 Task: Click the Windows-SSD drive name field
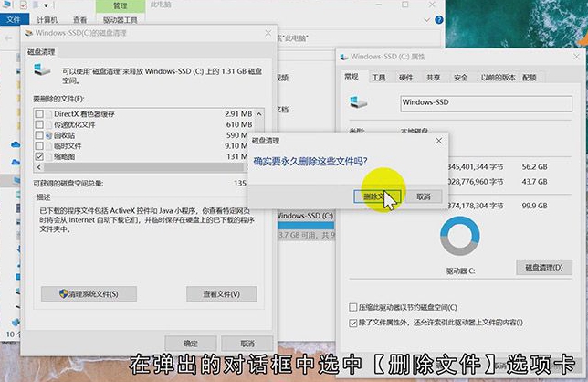point(487,103)
